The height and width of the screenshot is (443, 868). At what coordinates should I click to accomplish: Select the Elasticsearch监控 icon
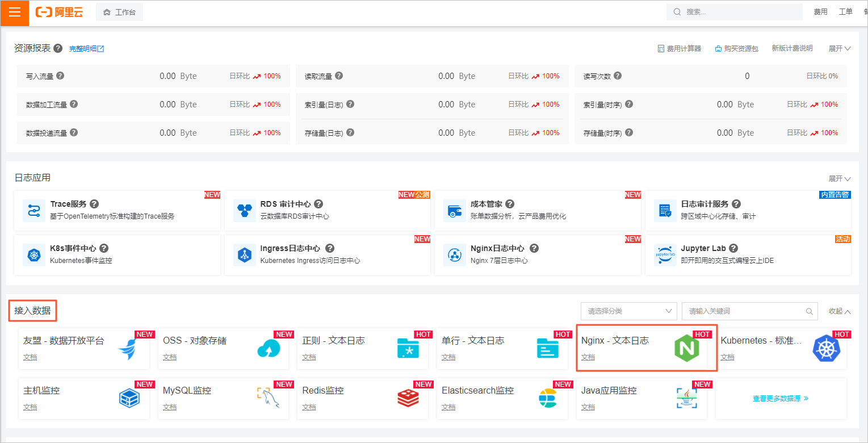(x=548, y=398)
